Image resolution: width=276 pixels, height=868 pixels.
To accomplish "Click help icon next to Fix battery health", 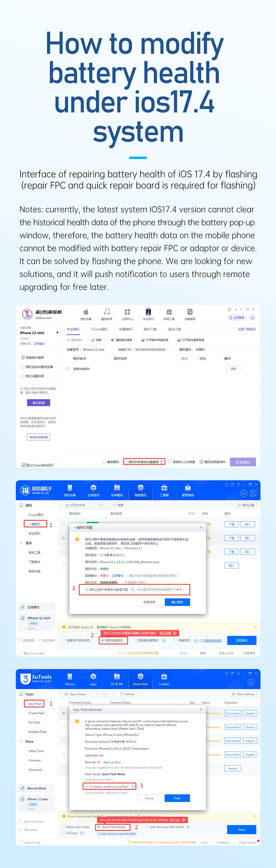I will tap(133, 786).
